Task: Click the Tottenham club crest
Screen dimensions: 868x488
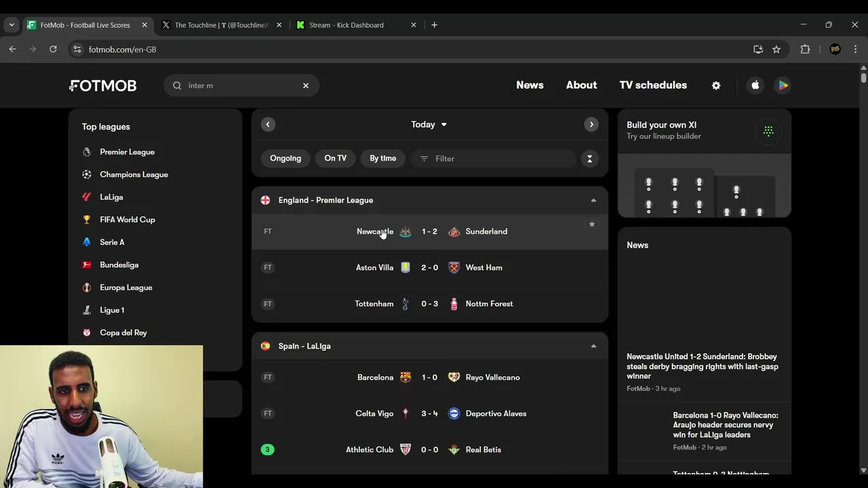Action: coord(406,304)
